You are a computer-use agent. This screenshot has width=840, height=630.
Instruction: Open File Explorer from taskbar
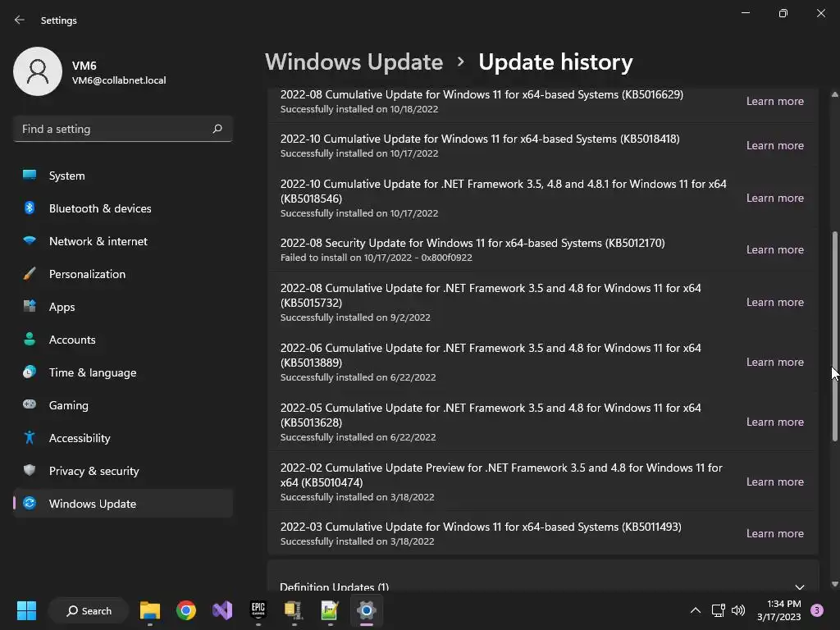150,610
